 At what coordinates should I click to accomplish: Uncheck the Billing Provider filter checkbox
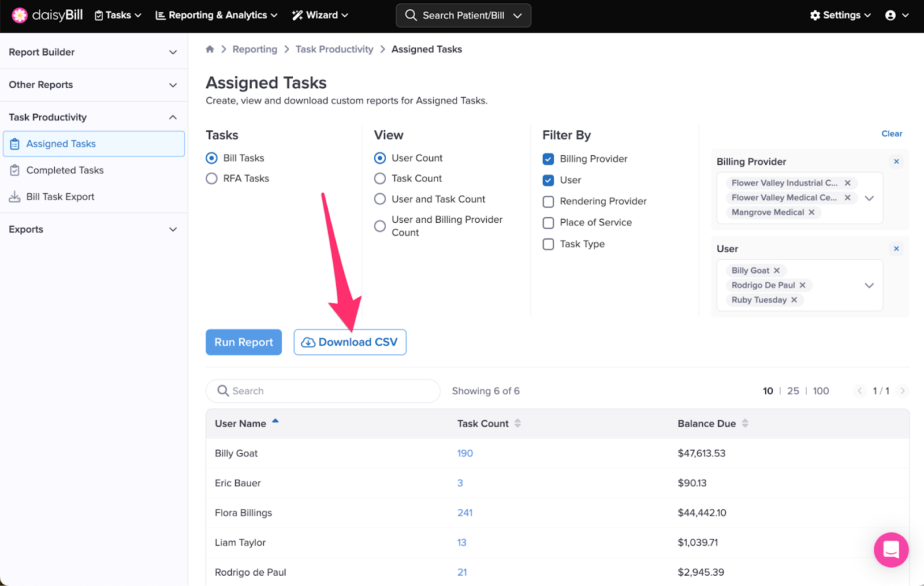click(x=549, y=159)
